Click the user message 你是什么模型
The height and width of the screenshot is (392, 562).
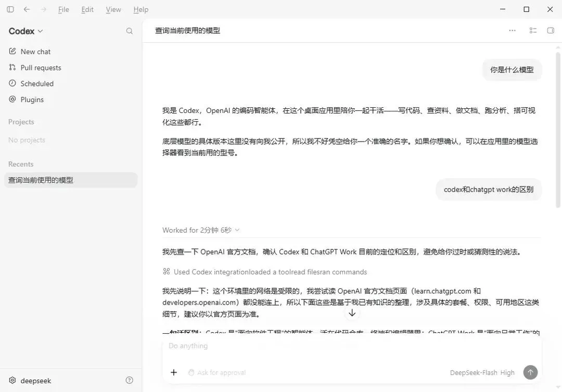point(512,70)
